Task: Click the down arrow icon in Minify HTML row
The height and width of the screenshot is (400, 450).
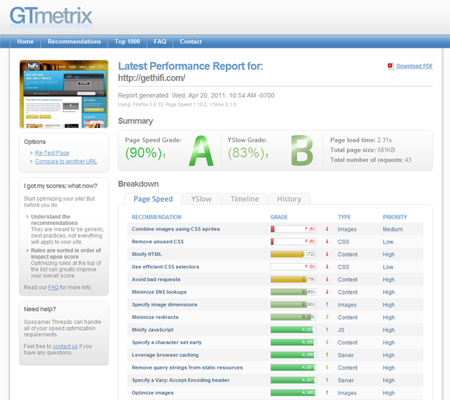Action: pos(327,254)
